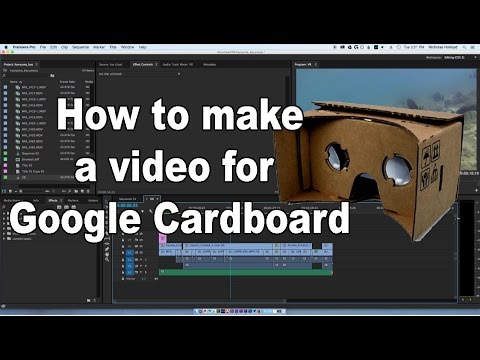Select the Zoom tool in tools panel
Viewport: 480px width, 360px height.
click(x=107, y=259)
